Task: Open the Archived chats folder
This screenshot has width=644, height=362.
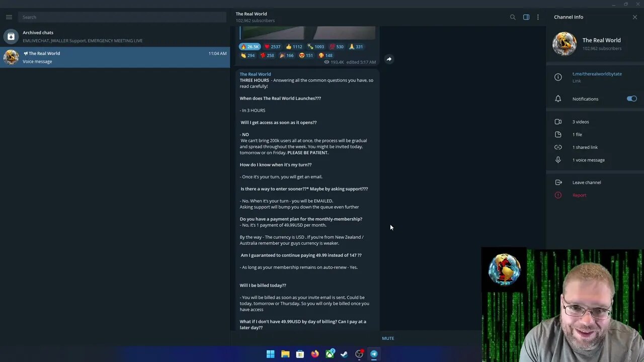Action: pos(115,36)
